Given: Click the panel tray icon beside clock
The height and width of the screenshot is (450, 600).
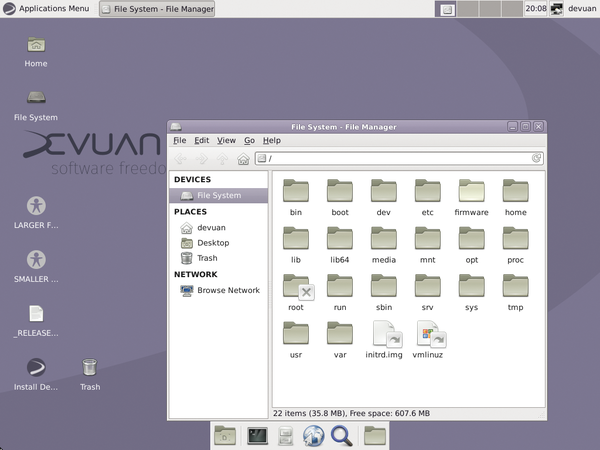Looking at the screenshot, I should click(556, 9).
